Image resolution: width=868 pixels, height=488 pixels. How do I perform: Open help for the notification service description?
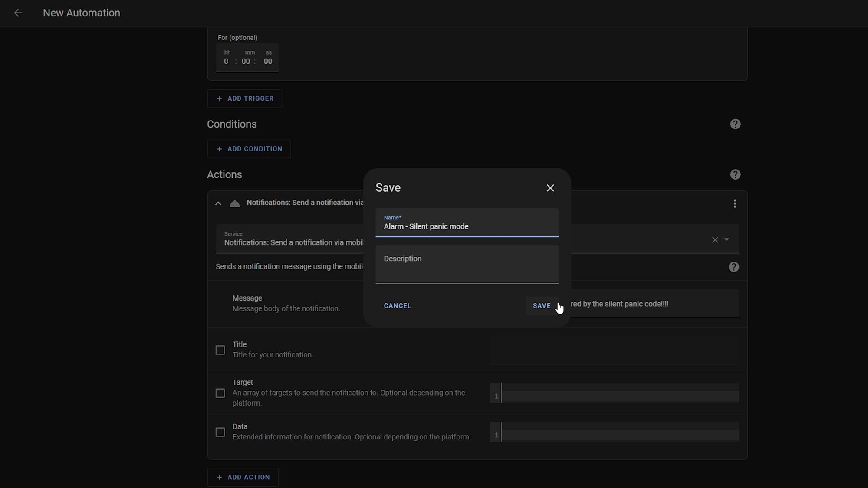click(x=733, y=267)
